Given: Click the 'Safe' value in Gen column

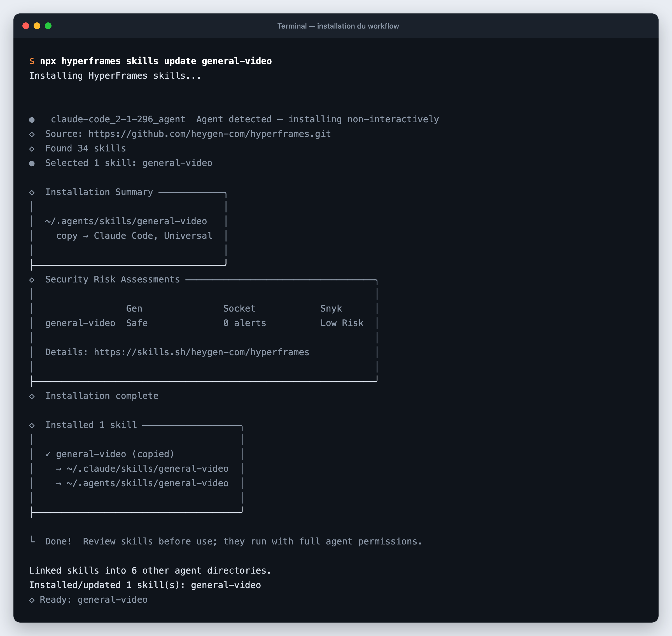Looking at the screenshot, I should click(x=137, y=323).
